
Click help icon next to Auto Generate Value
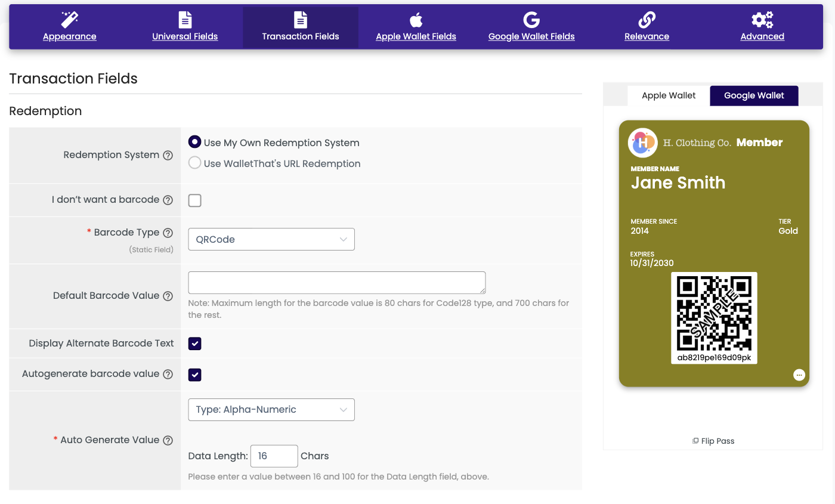[168, 440]
